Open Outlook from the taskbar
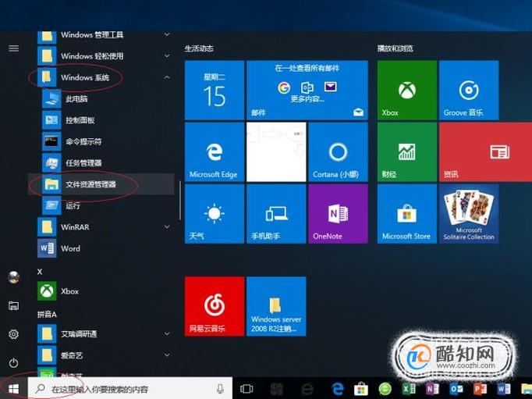 [456, 389]
